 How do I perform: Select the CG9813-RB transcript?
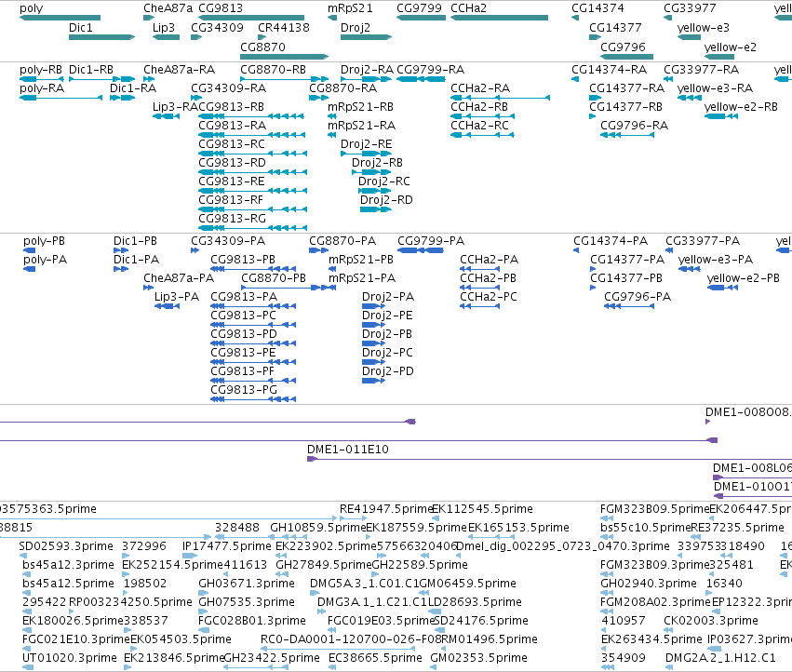(x=251, y=116)
